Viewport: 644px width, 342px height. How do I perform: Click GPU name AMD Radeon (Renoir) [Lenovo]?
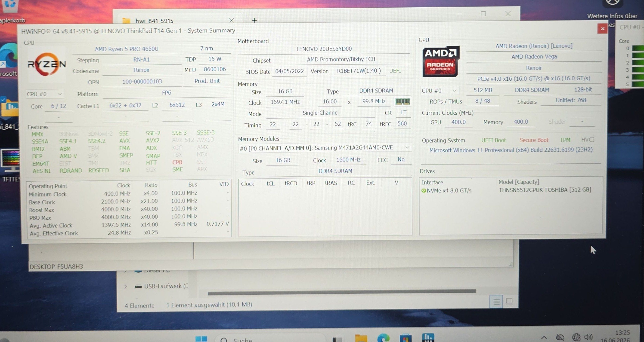tap(534, 46)
